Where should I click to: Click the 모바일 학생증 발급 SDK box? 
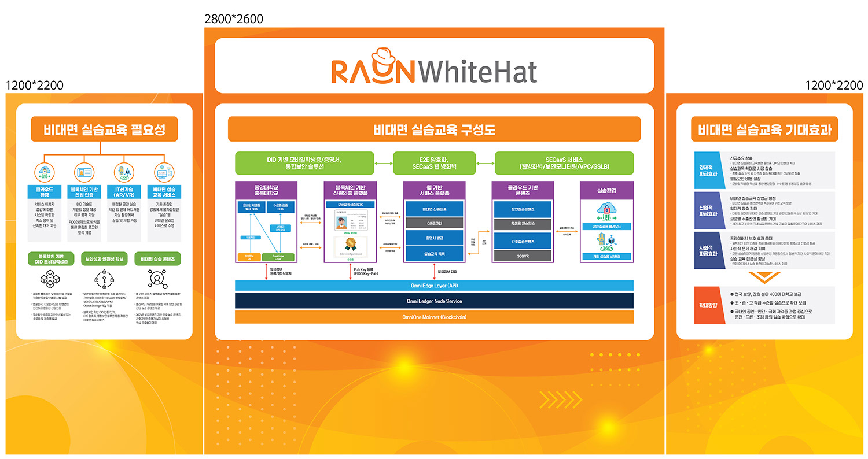point(251,207)
